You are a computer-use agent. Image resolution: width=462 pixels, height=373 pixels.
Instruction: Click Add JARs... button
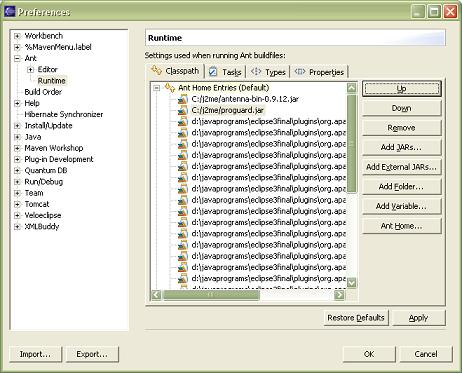coord(402,147)
